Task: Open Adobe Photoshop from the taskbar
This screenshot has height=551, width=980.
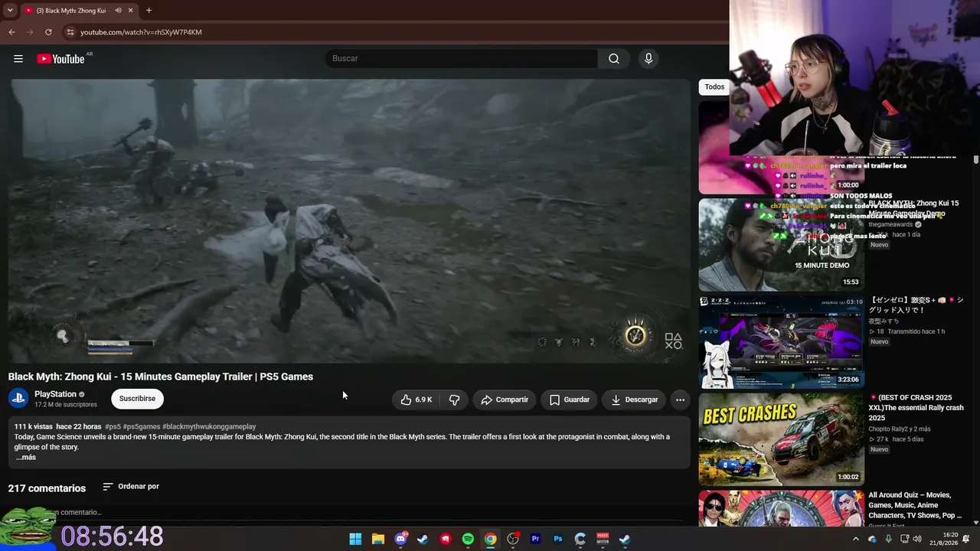Action: click(x=558, y=539)
